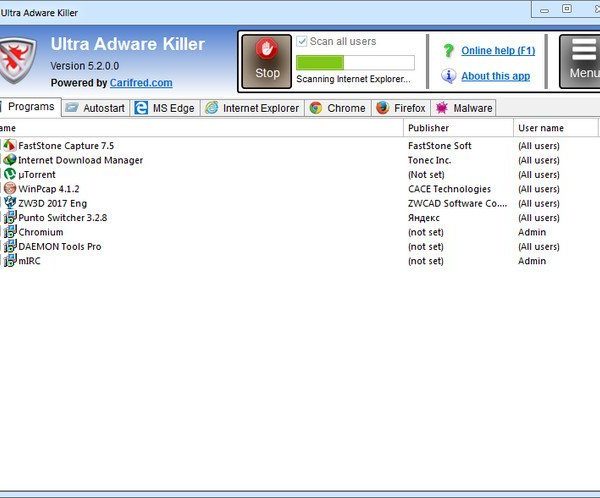Click the Internet Download Manager icon
The width and height of the screenshot is (600, 498).
10,160
